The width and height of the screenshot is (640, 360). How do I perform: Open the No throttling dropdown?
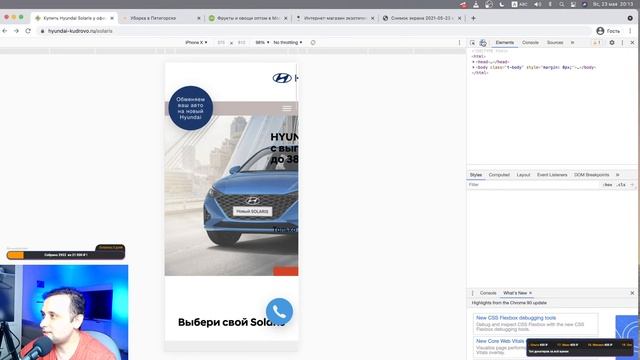(288, 42)
